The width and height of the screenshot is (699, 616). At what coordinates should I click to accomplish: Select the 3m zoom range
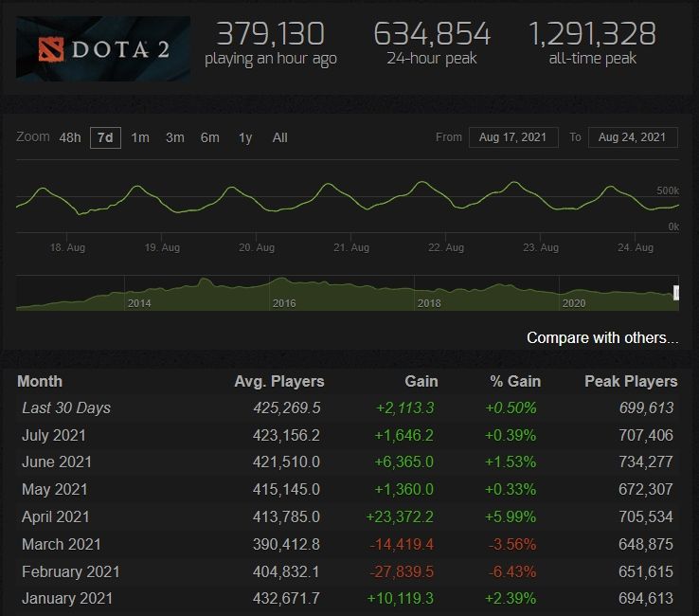[174, 137]
